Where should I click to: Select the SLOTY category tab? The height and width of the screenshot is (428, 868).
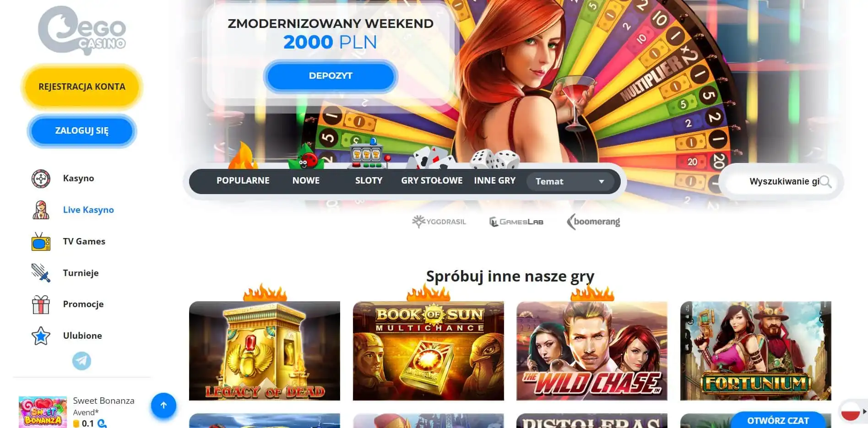369,181
